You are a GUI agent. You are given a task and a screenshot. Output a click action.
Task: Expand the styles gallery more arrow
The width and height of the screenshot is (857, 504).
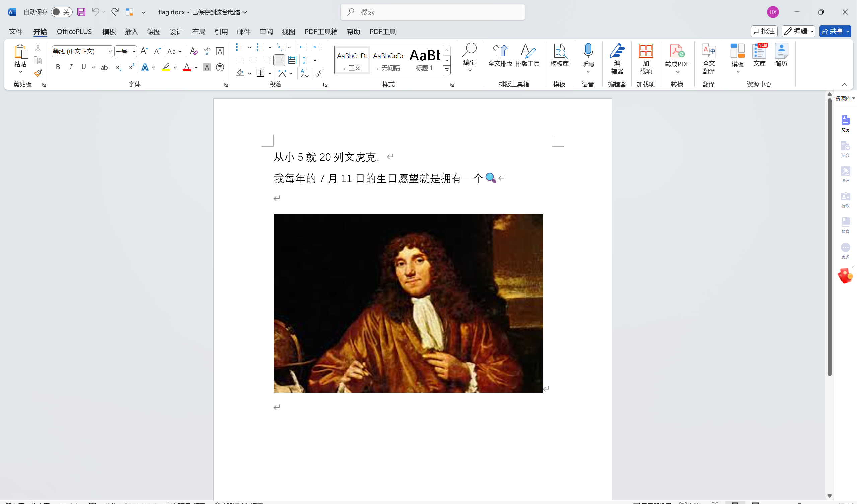point(447,70)
